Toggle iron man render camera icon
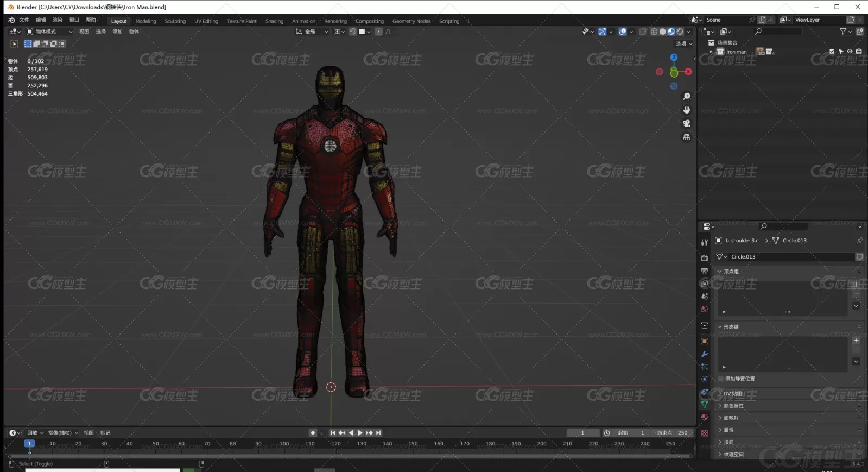This screenshot has width=868, height=472. point(859,52)
